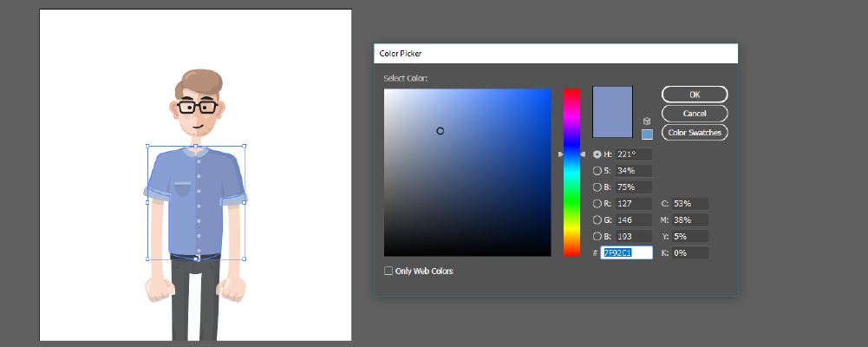Image resolution: width=868 pixels, height=347 pixels.
Task: Click inside the hue value field showing 221°
Action: [x=633, y=154]
